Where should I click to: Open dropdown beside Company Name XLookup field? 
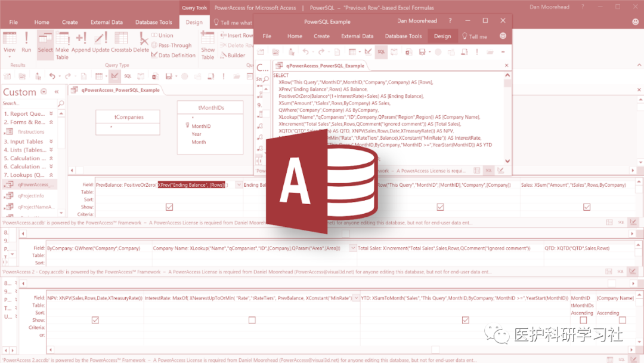click(x=353, y=248)
